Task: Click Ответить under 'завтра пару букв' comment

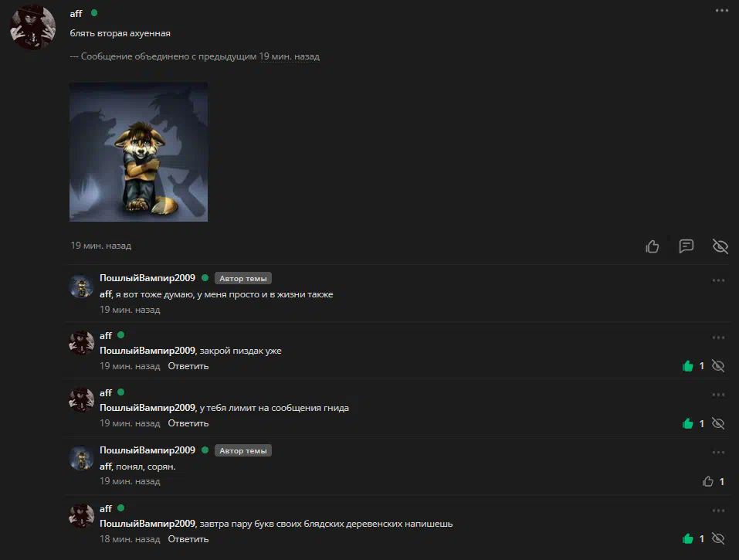Action: [188, 539]
